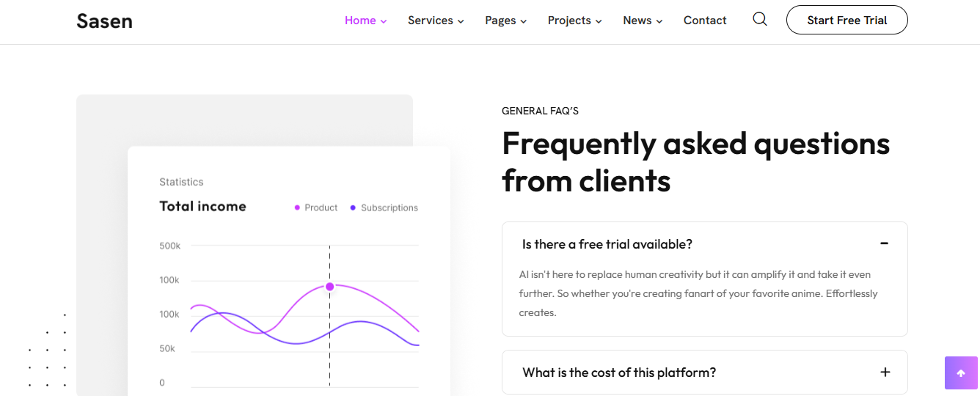
Task: Click the scroll-to-top arrow button
Action: [961, 373]
